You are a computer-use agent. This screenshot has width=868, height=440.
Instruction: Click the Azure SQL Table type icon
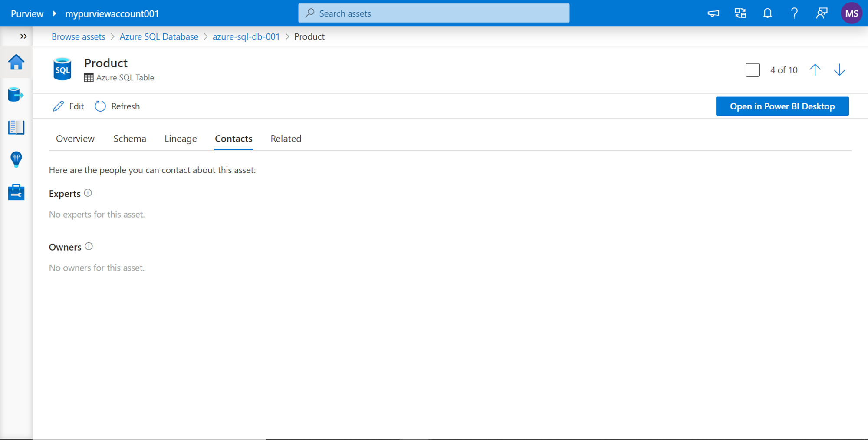pyautogui.click(x=89, y=78)
